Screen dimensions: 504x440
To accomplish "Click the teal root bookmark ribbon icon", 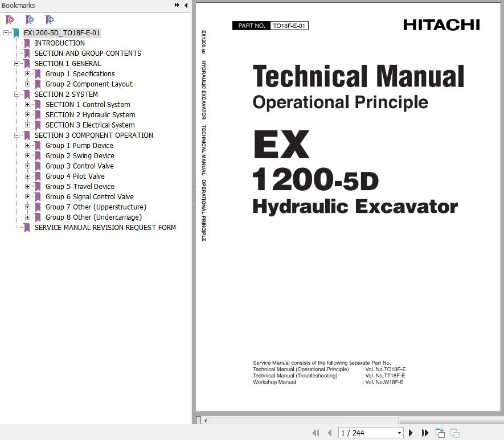I will pyautogui.click(x=16, y=33).
